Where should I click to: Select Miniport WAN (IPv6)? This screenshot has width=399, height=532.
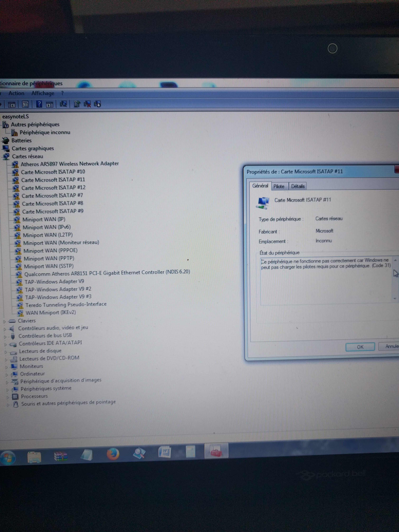pos(47,227)
